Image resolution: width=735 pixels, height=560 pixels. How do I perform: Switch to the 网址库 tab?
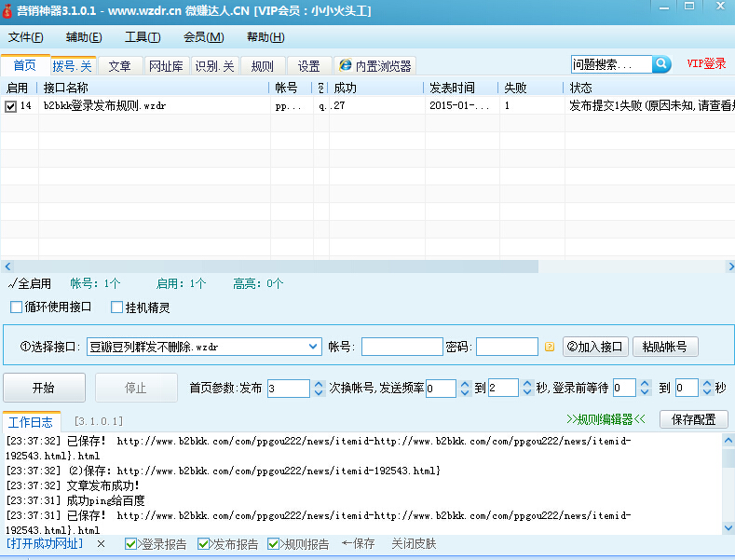(168, 66)
